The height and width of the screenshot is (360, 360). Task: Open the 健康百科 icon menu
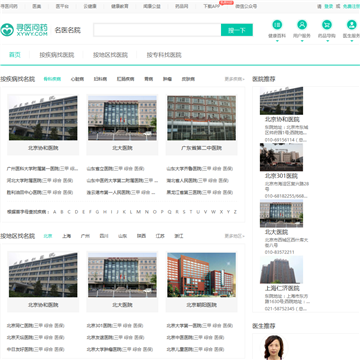277,25
